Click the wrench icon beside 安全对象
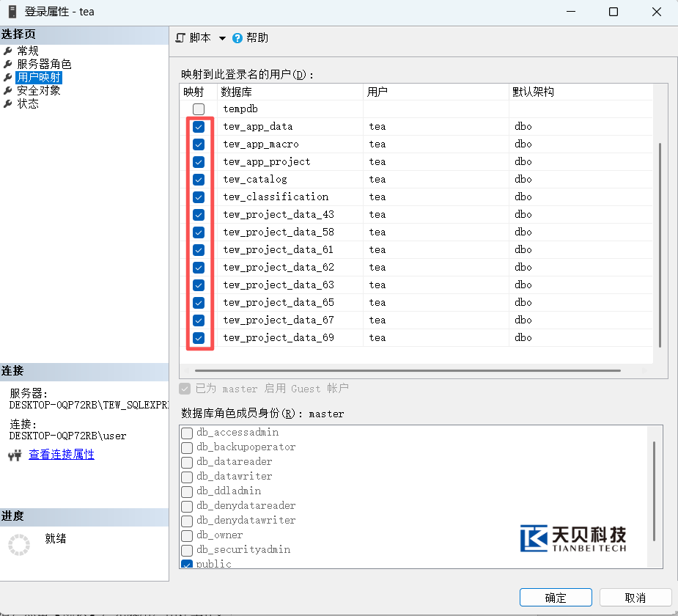This screenshot has width=678, height=616. click(x=8, y=91)
